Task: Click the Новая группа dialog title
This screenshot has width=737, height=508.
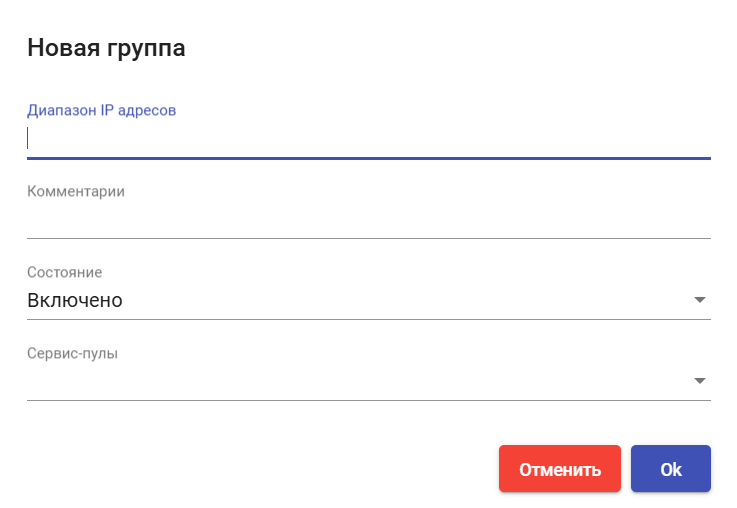Action: [x=106, y=47]
